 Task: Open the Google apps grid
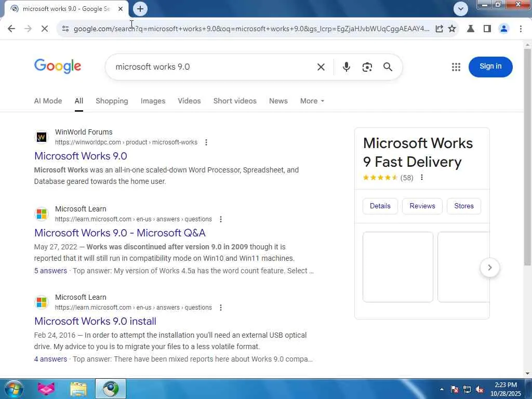(x=456, y=67)
